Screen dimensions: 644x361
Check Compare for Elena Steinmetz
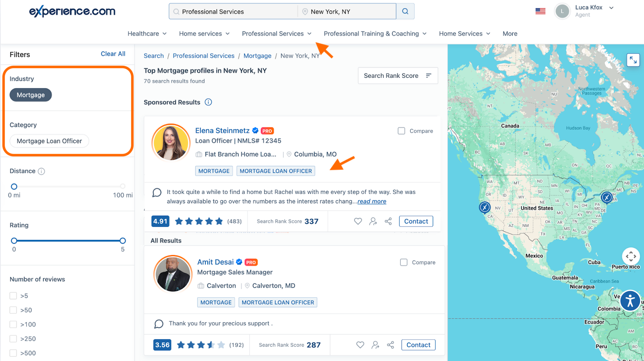pos(401,131)
